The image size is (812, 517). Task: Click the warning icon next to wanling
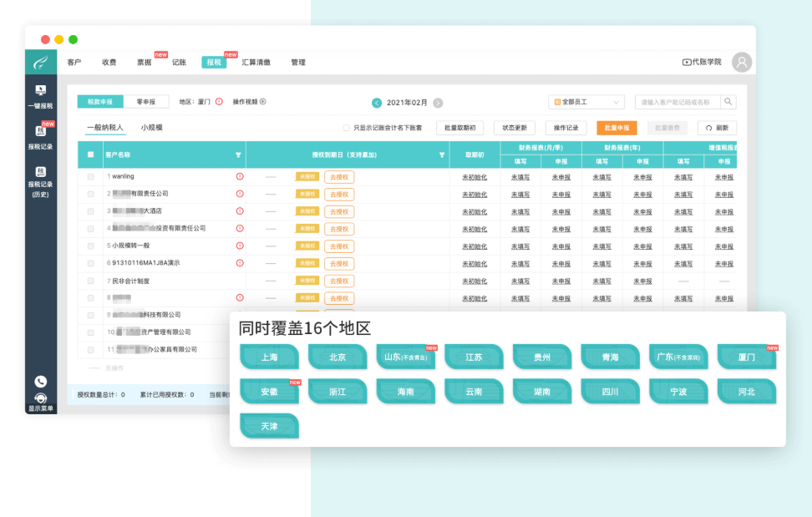coord(240,177)
